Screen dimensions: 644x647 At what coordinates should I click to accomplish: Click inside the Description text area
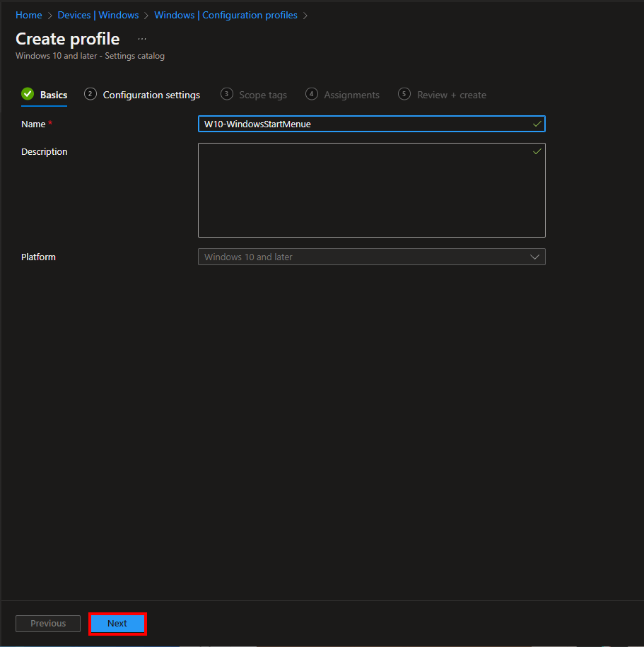(371, 191)
